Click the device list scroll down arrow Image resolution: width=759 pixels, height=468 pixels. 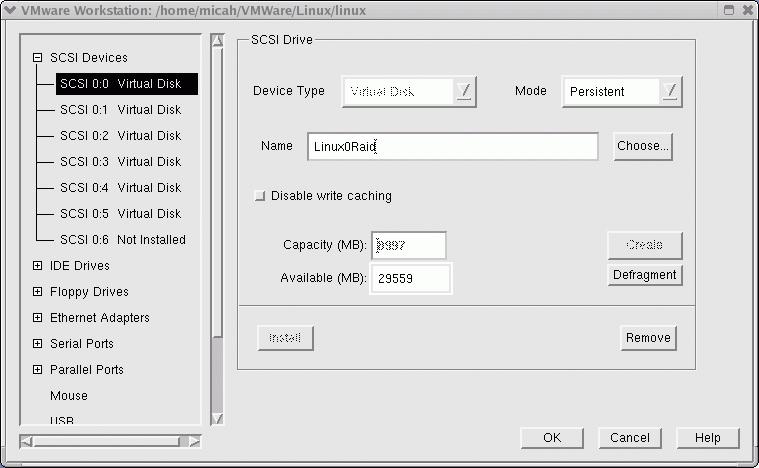coord(217,419)
